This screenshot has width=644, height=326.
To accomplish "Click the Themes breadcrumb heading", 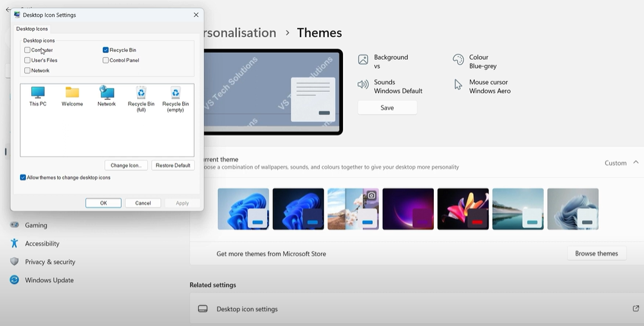I will pyautogui.click(x=319, y=33).
